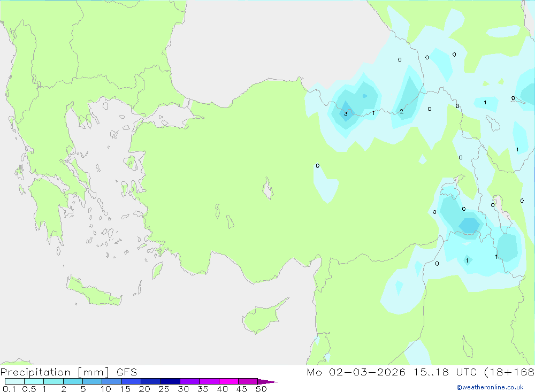The height and width of the screenshot is (392, 535).
Task: Click the legend label '5'
Action: [83, 389]
